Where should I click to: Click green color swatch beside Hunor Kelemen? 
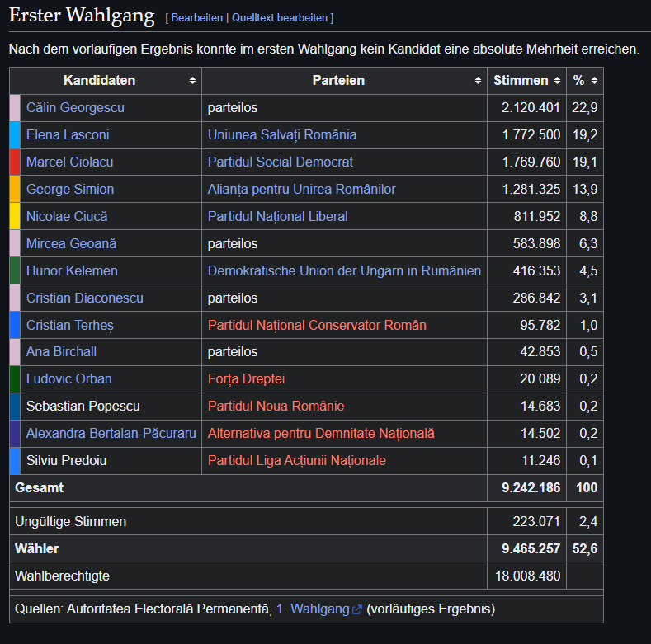15,270
